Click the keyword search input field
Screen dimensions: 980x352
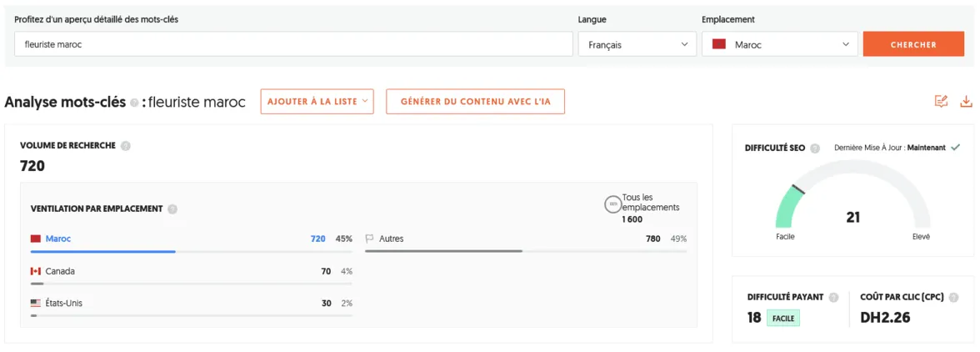coord(293,44)
